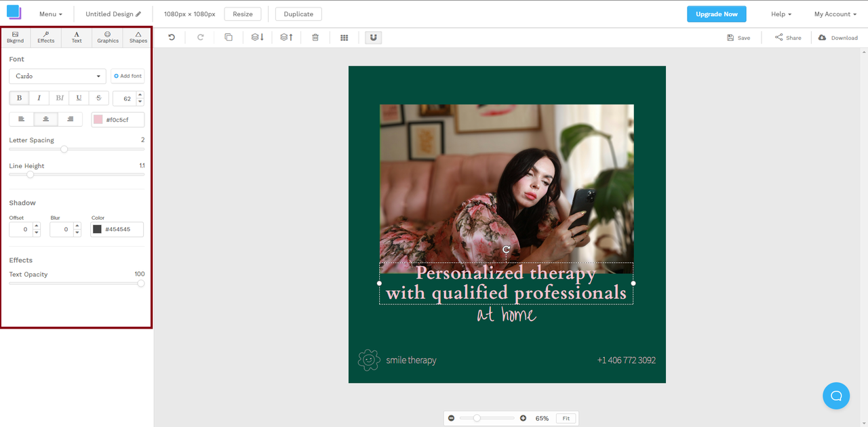Toggle underline formatting

[x=79, y=98]
